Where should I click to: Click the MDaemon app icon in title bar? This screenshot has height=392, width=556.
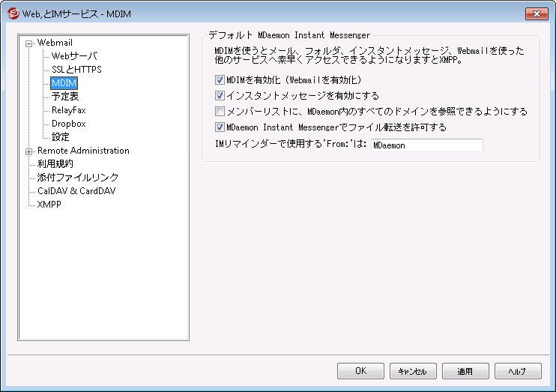13,13
